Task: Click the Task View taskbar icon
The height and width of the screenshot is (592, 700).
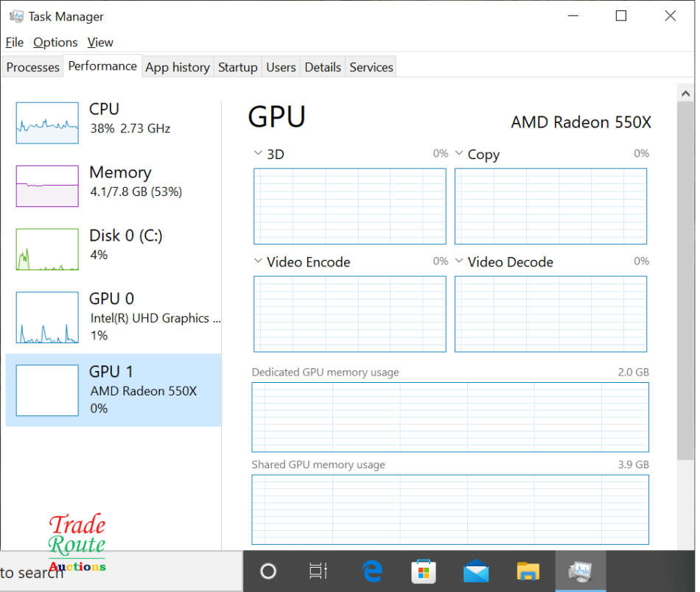Action: (x=318, y=571)
